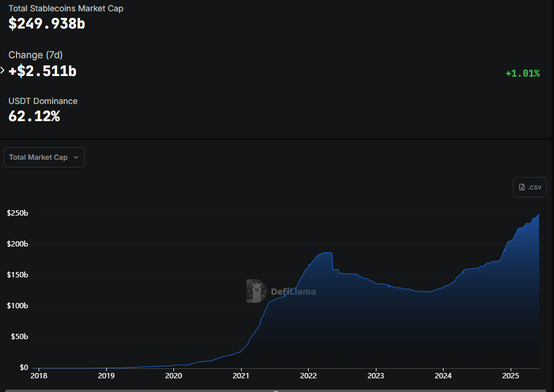
Task: Click the 62.12% USDT dominance value
Action: (x=34, y=116)
